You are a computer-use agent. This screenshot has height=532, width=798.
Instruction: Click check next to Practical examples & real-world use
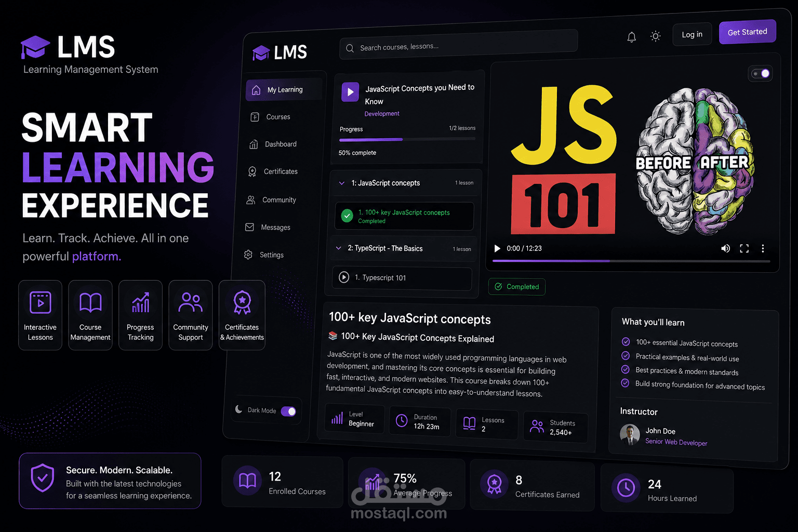(626, 355)
